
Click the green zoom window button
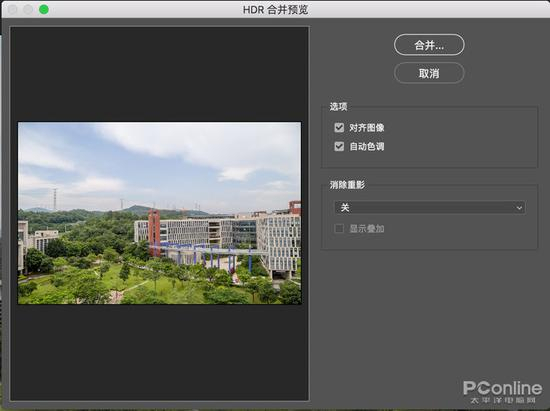pyautogui.click(x=44, y=9)
